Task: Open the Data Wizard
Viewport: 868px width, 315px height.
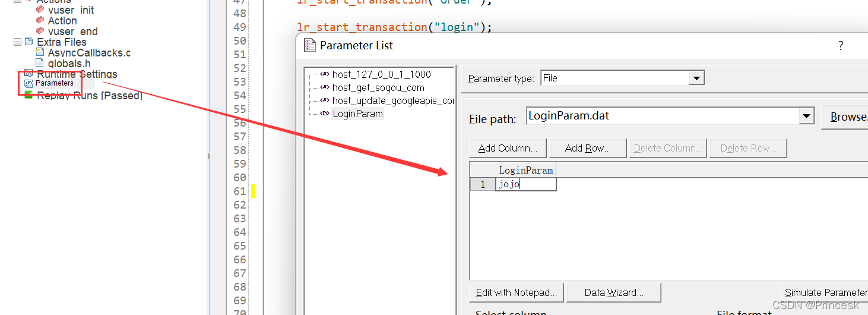Action: 613,292
